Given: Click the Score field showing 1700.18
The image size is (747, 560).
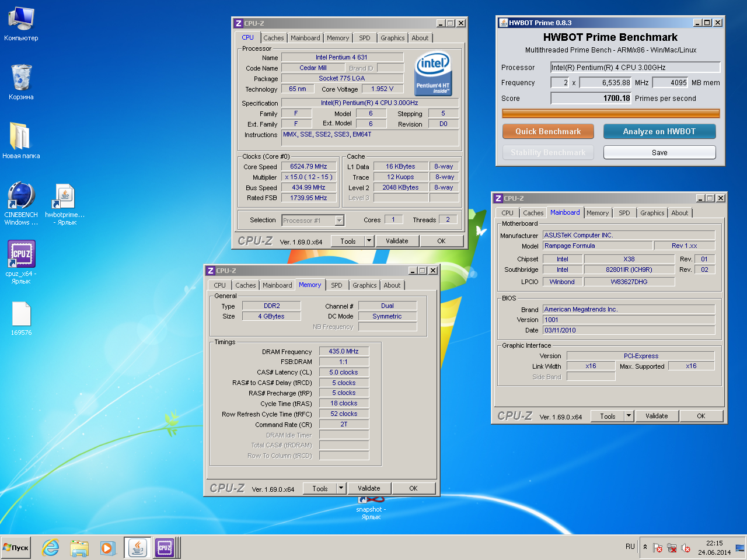Looking at the screenshot, I should (x=591, y=99).
